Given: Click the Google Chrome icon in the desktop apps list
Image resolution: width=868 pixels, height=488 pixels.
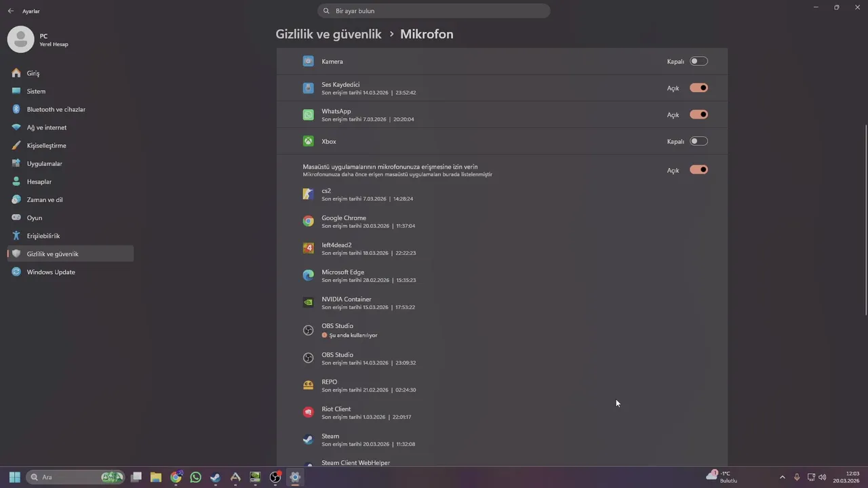Looking at the screenshot, I should pos(309,221).
